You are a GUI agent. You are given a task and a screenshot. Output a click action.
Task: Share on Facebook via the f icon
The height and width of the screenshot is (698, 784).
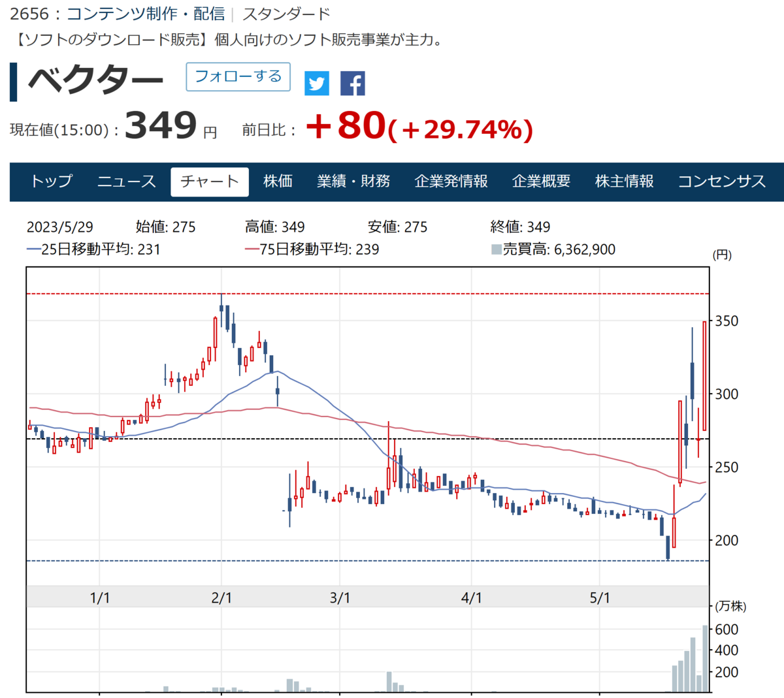coord(353,84)
